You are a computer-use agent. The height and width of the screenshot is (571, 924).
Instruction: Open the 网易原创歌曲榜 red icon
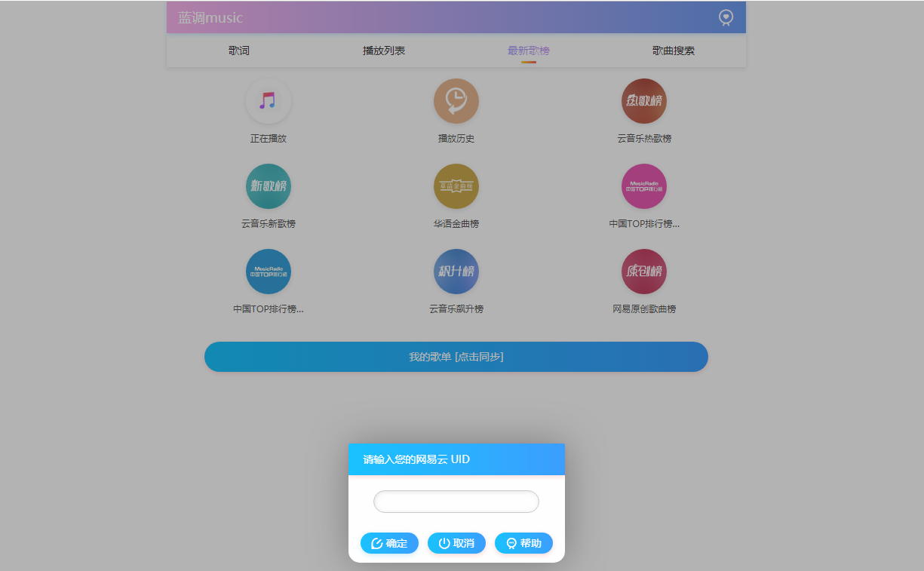click(x=644, y=272)
